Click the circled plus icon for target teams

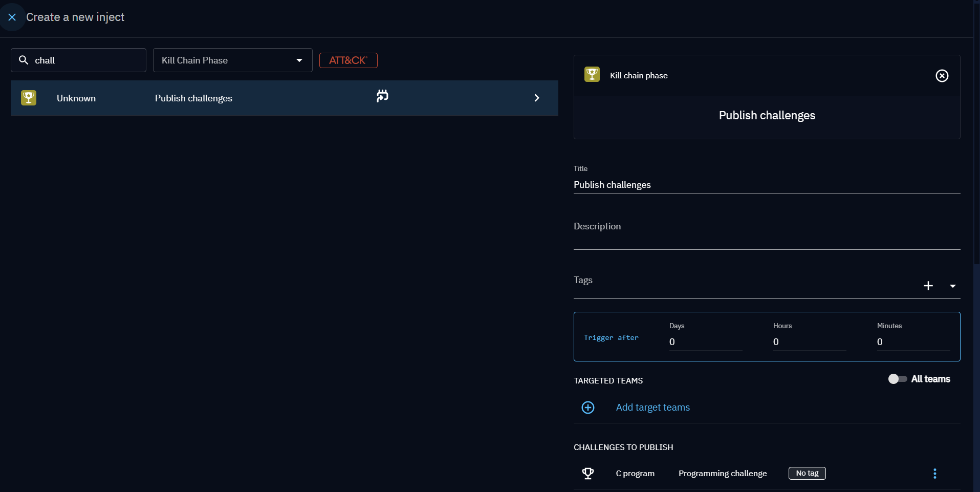tap(588, 408)
